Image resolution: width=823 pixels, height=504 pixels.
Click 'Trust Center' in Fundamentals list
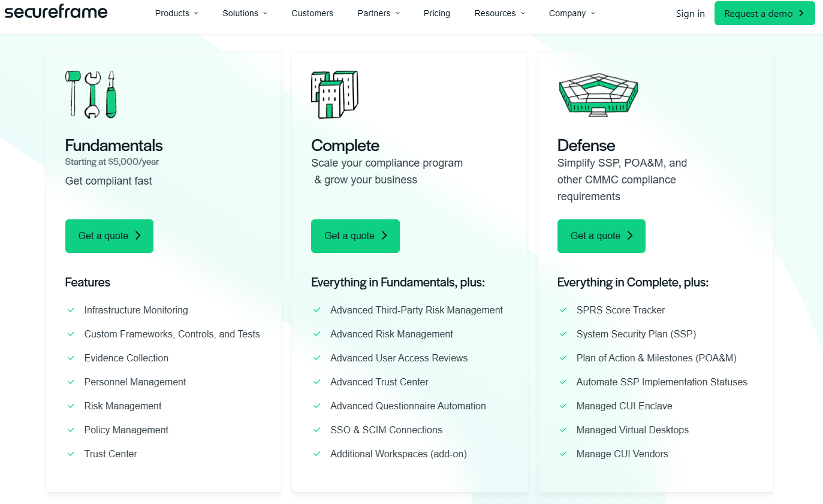[111, 454]
